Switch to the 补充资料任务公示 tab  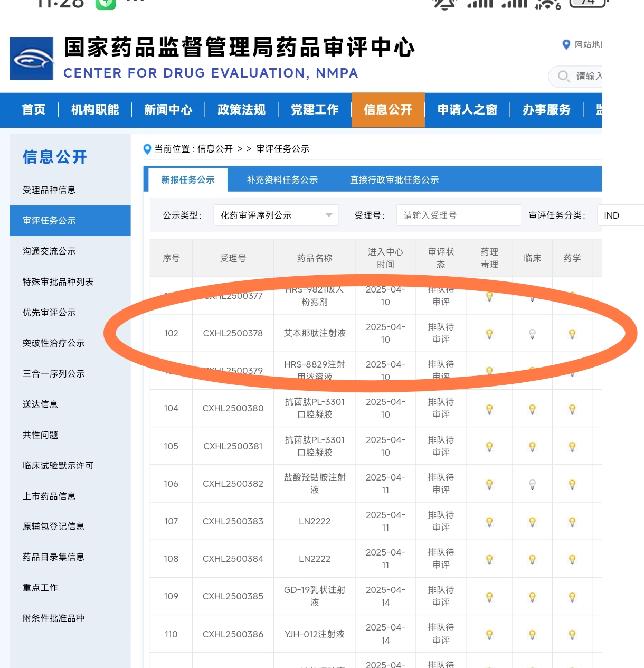pyautogui.click(x=282, y=180)
